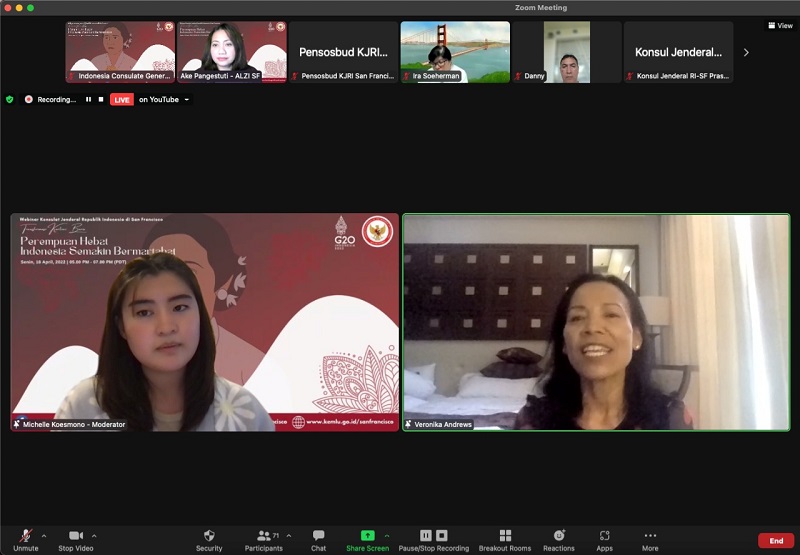Open Breakout Rooms

(505, 540)
